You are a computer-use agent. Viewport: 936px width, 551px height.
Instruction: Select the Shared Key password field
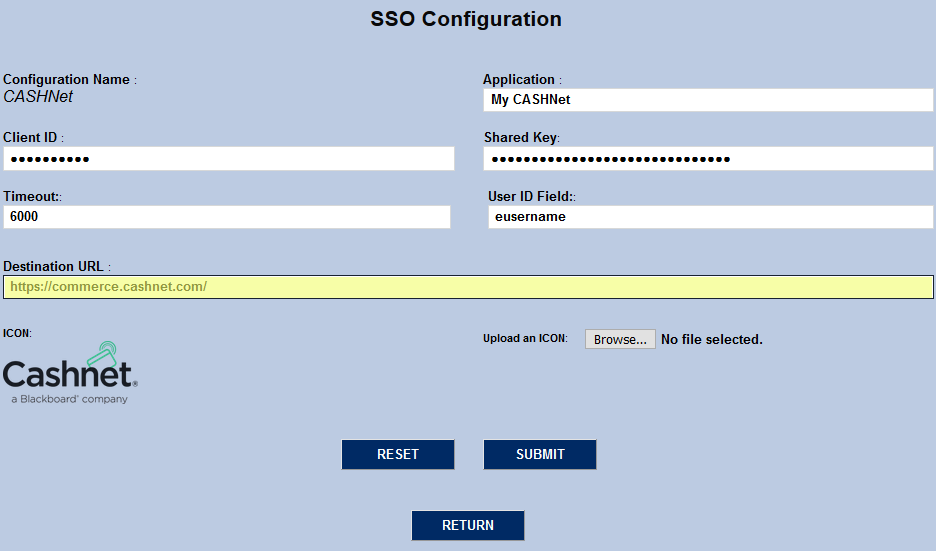[x=708, y=159]
